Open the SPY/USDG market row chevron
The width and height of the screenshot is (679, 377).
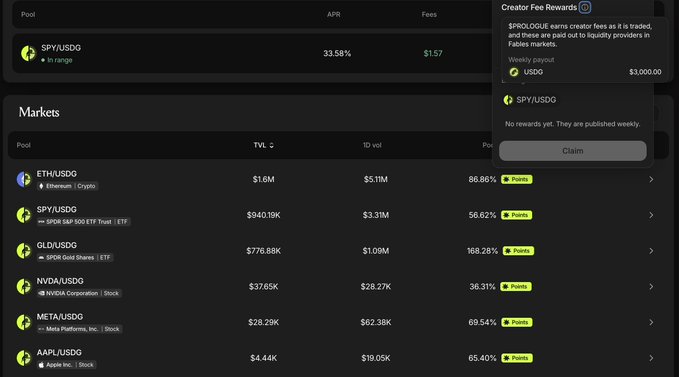click(x=651, y=215)
